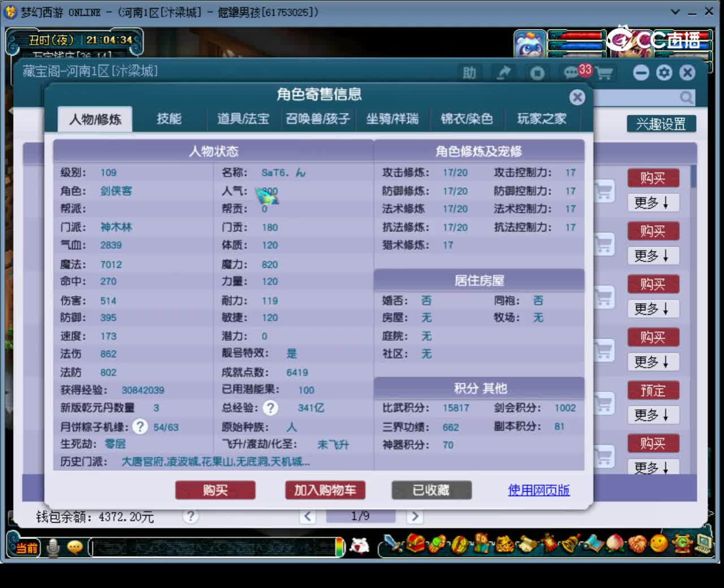This screenshot has width=724, height=588.
Task: Click the red banner flag icon
Action: point(549,544)
